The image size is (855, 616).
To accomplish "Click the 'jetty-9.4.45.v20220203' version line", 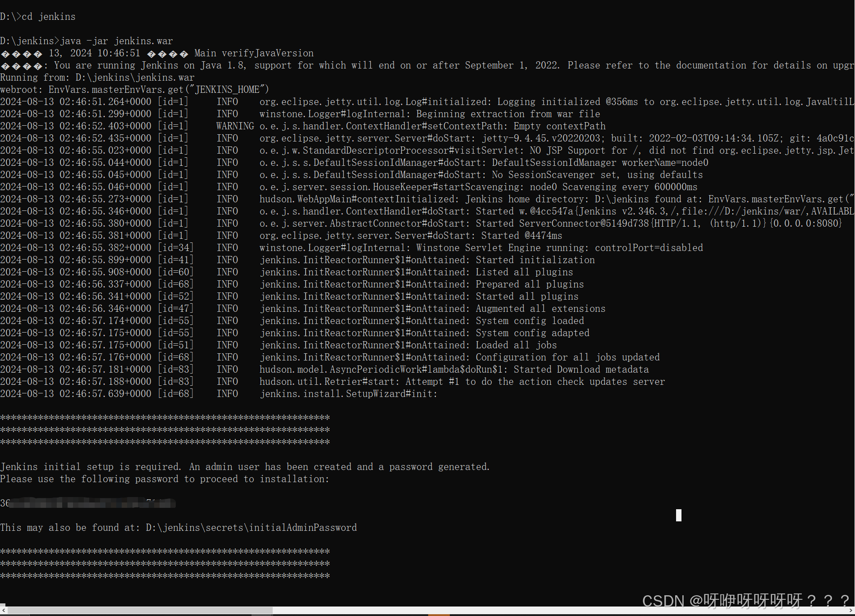I will tap(427, 138).
